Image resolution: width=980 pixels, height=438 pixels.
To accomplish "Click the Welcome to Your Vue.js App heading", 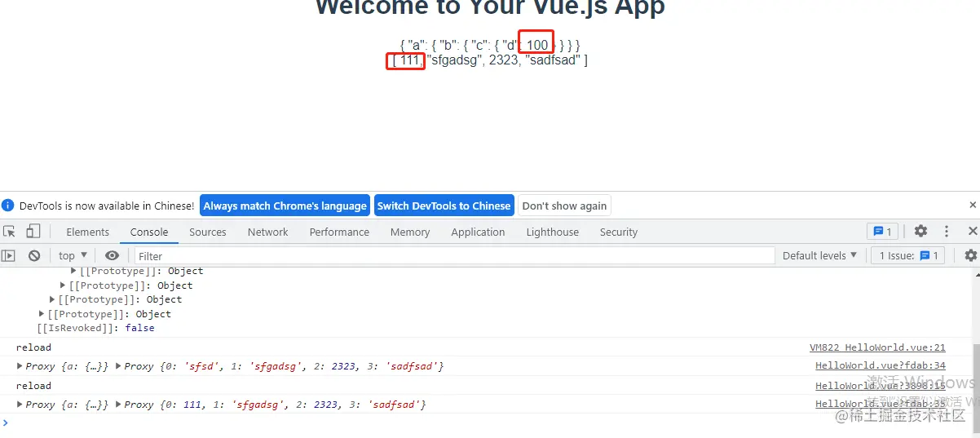I will click(x=490, y=7).
